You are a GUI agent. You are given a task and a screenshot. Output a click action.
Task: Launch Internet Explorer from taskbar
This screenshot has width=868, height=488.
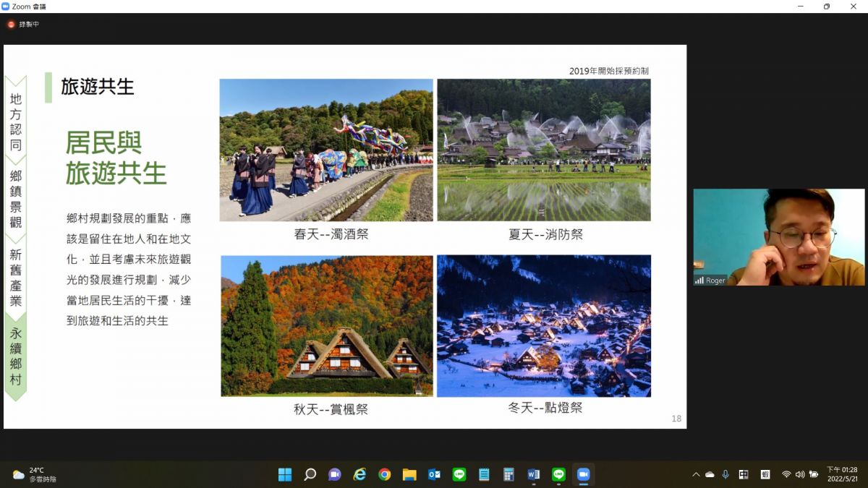pyautogui.click(x=359, y=474)
